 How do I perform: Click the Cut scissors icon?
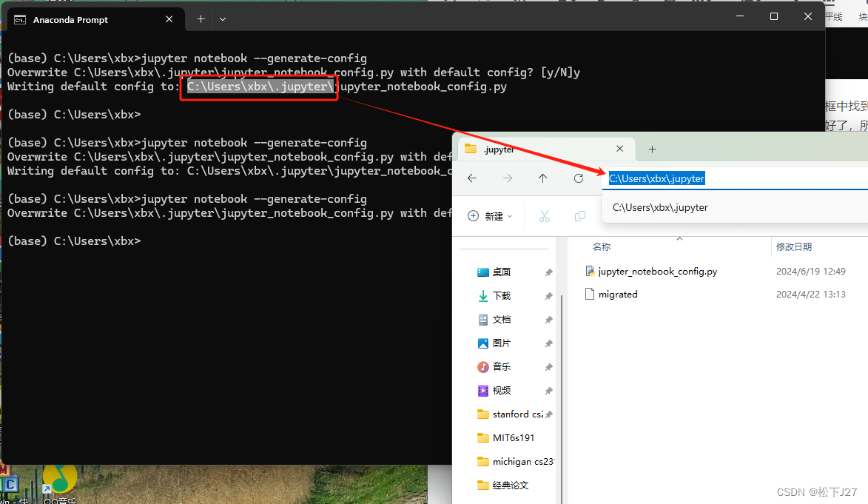(545, 216)
